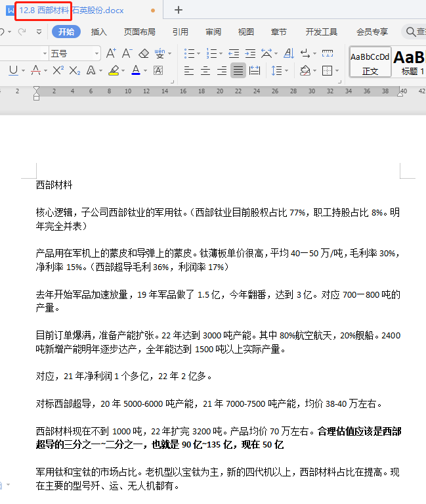Open 视图 ribbon tab
The width and height of the screenshot is (426, 504).
tap(246, 32)
